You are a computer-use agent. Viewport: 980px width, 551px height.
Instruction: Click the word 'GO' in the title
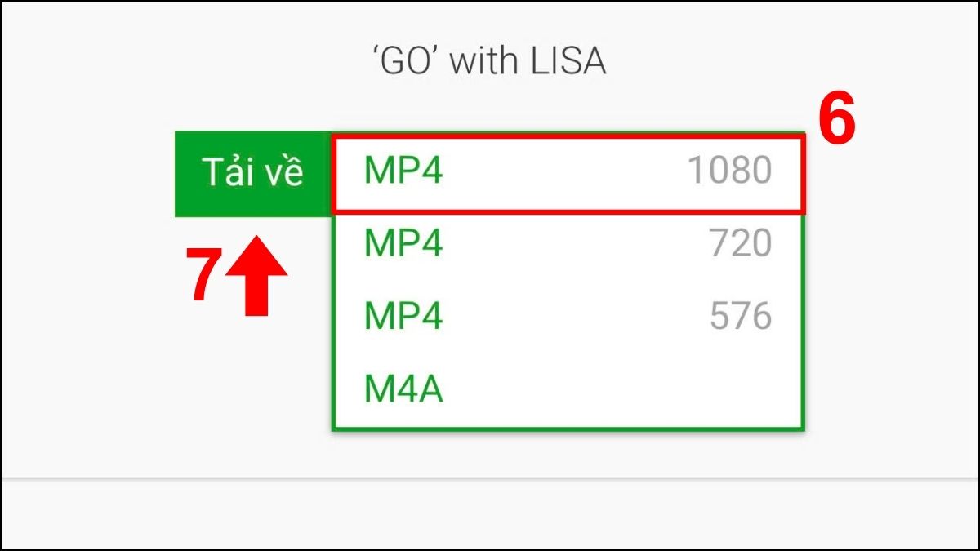tap(403, 62)
